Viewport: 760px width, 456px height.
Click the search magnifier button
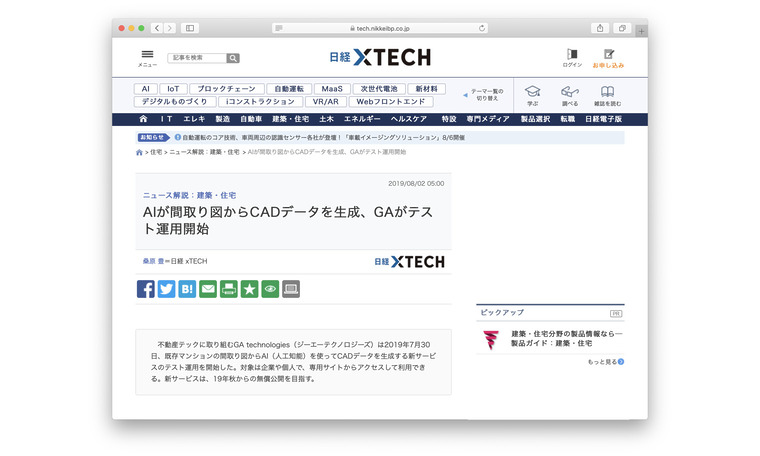pos(233,58)
